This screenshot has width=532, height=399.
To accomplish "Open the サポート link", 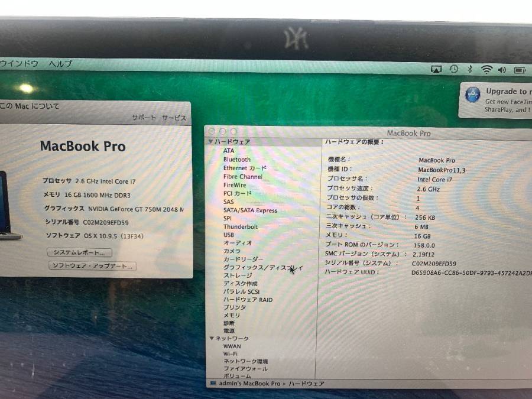I will coord(144,118).
